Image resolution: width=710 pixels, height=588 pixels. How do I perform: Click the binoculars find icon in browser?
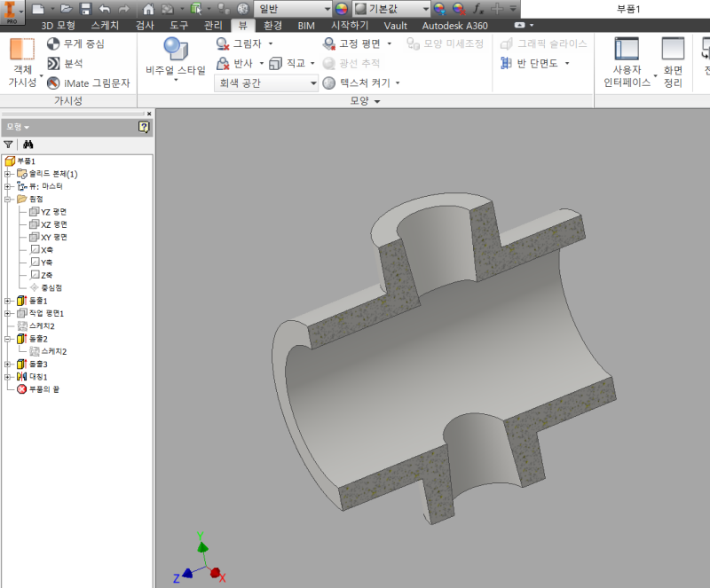pos(28,144)
